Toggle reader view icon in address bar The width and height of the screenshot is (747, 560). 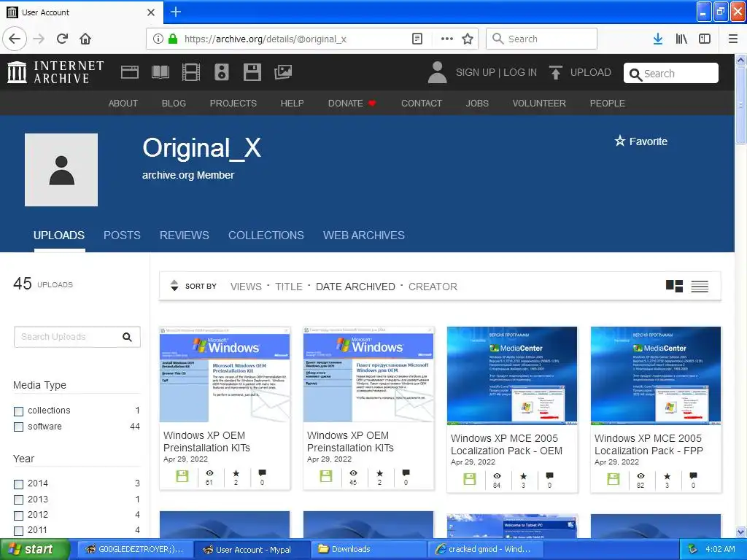(x=417, y=39)
